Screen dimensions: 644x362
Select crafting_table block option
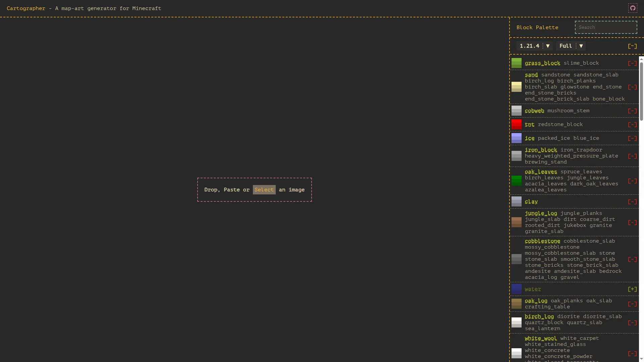click(547, 307)
